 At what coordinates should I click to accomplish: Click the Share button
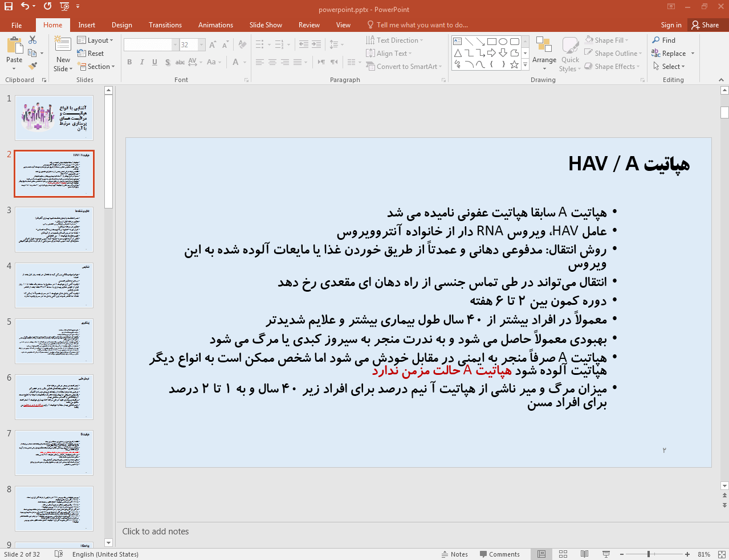(x=705, y=25)
